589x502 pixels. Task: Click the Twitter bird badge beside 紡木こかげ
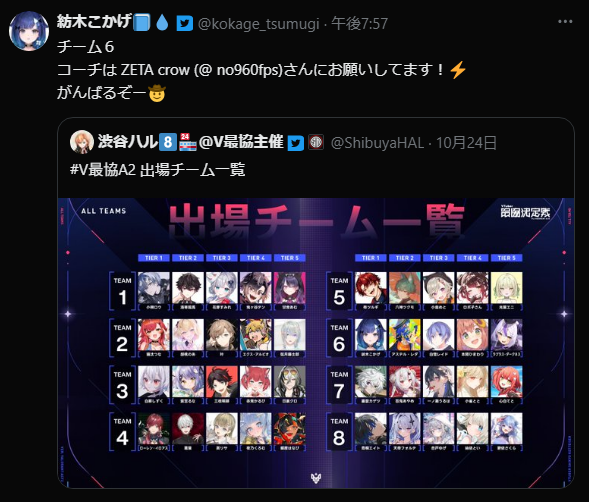tap(184, 24)
